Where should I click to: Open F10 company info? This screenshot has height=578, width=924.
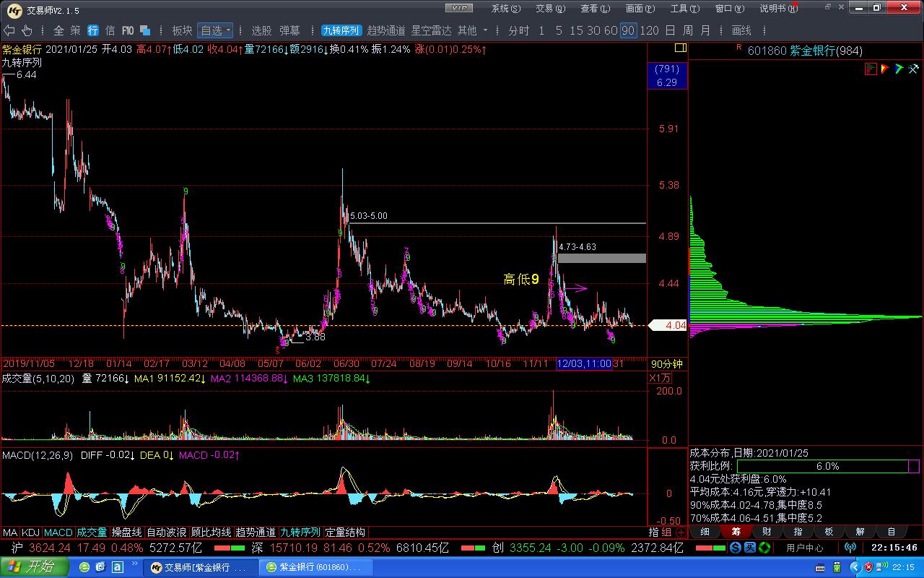point(128,30)
